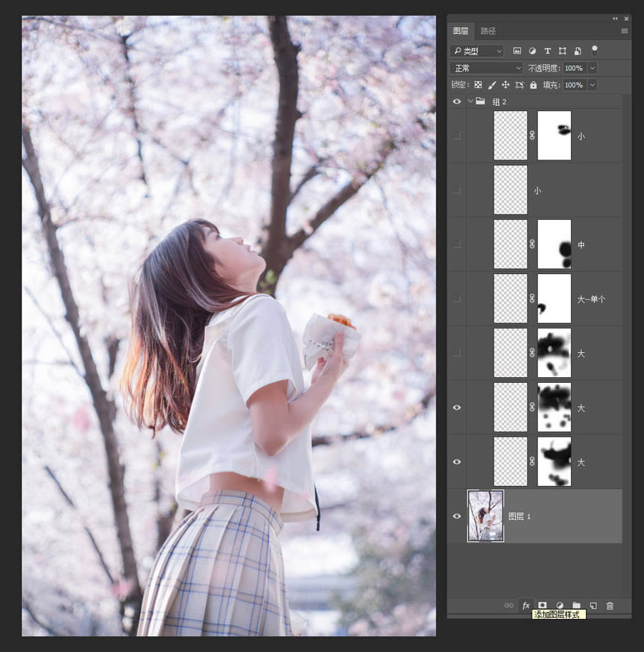Click the 填充 fill percentage field
644x652 pixels.
[573, 84]
